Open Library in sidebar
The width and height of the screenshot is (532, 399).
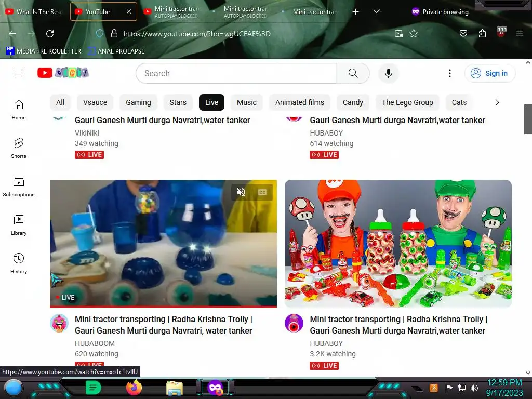coord(19,225)
